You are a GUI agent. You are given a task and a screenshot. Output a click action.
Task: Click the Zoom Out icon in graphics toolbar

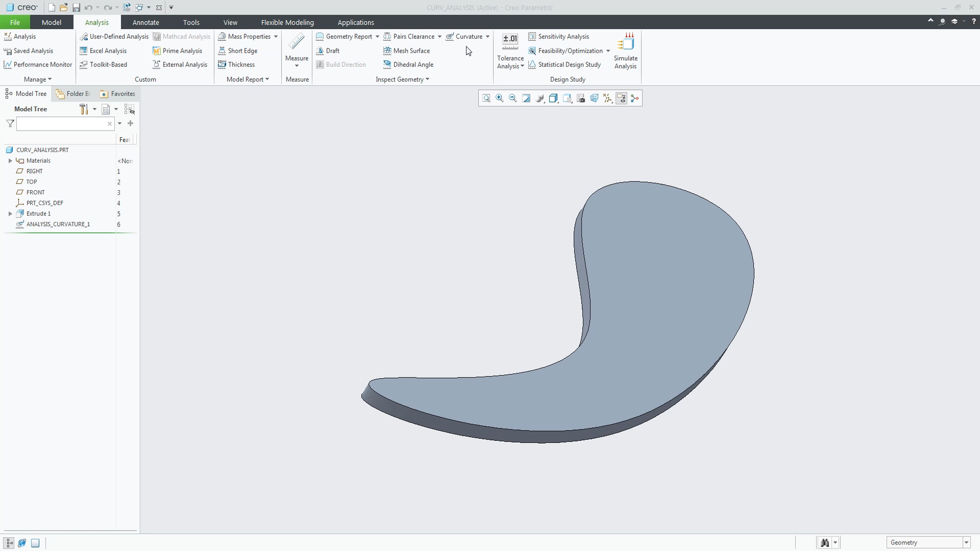(x=513, y=98)
